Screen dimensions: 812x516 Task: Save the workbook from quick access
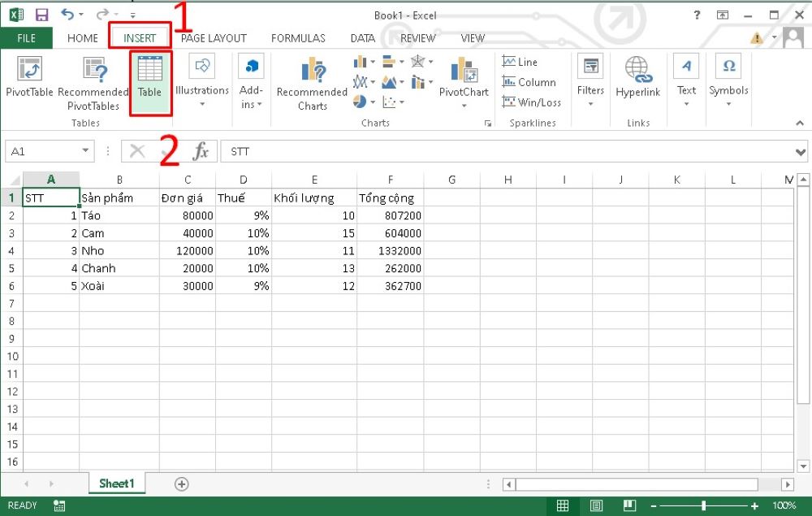click(42, 15)
